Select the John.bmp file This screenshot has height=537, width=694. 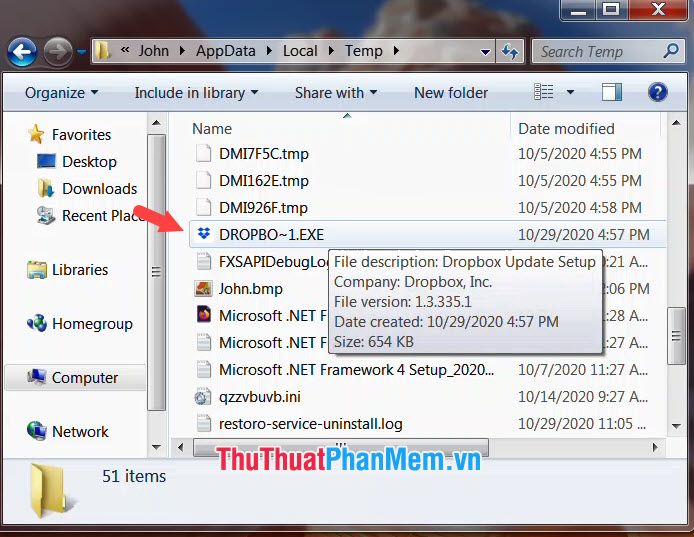click(251, 289)
